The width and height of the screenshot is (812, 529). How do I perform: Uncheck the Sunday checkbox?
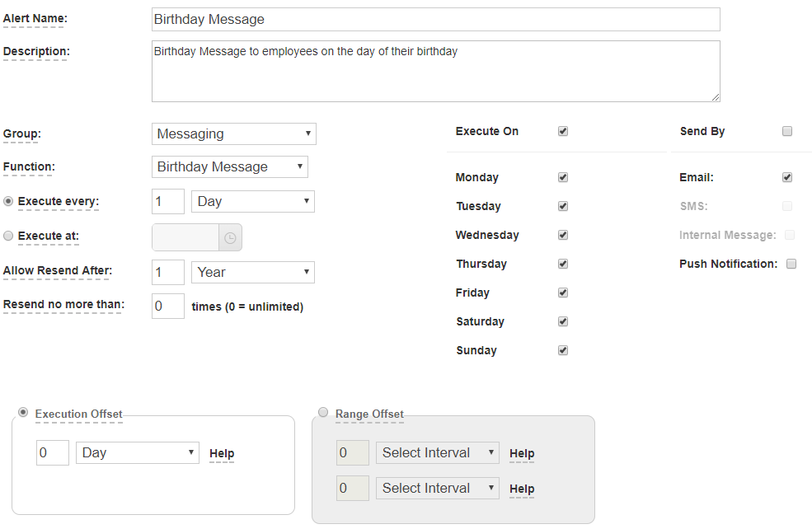click(563, 350)
